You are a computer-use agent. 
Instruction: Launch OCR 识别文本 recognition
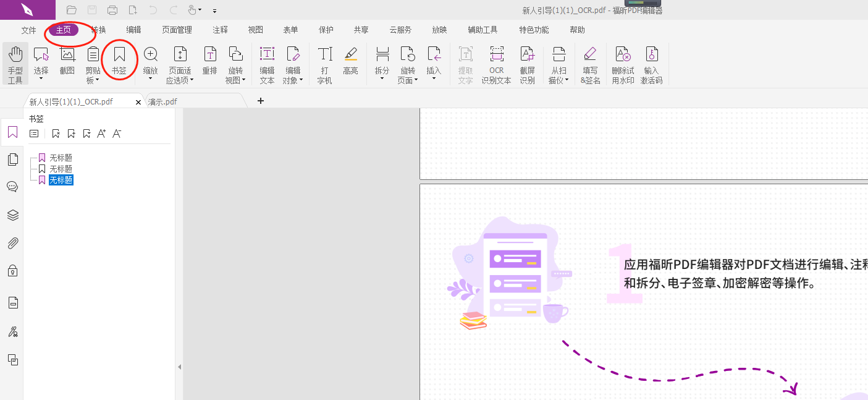pos(496,62)
